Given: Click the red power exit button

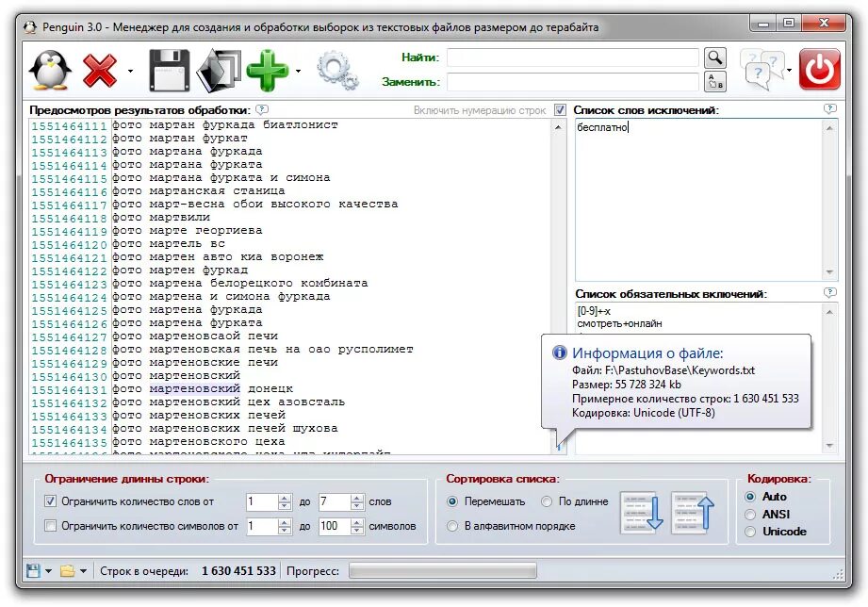Looking at the screenshot, I should point(819,69).
